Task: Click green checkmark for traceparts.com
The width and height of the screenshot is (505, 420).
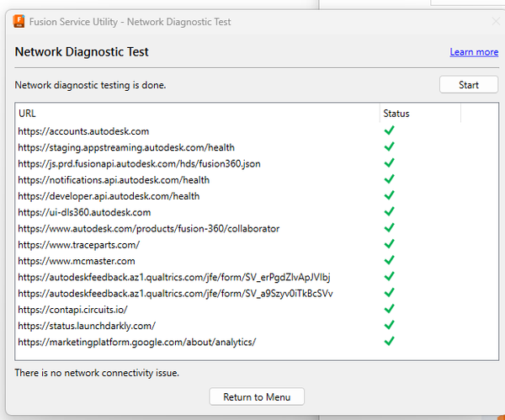Action: coord(389,244)
